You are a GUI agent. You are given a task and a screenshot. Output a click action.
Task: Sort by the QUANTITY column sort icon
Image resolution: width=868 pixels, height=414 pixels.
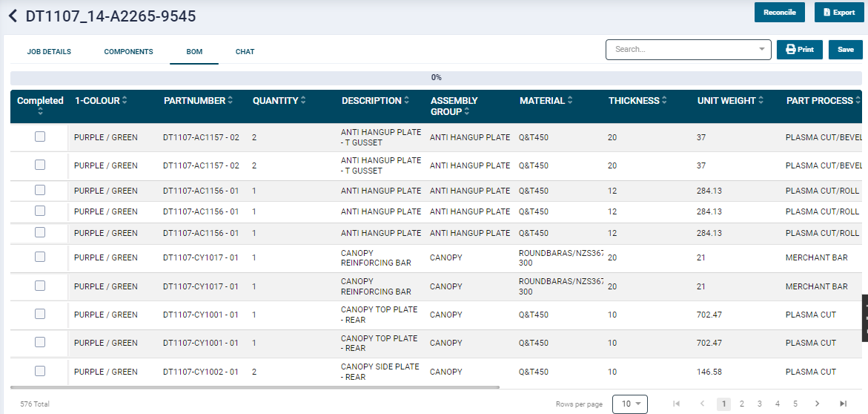303,101
